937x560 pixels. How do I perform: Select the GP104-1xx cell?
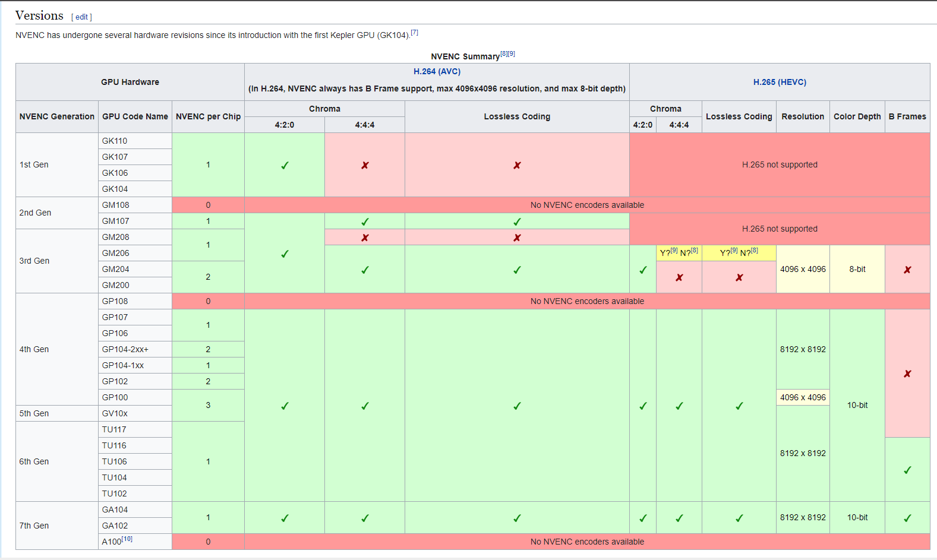click(135, 365)
